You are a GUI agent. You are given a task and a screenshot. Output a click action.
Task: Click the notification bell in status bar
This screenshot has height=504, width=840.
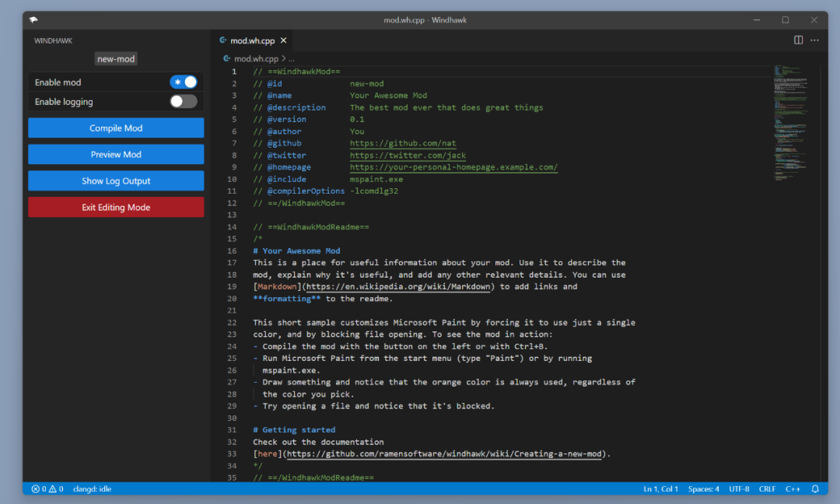(x=815, y=489)
